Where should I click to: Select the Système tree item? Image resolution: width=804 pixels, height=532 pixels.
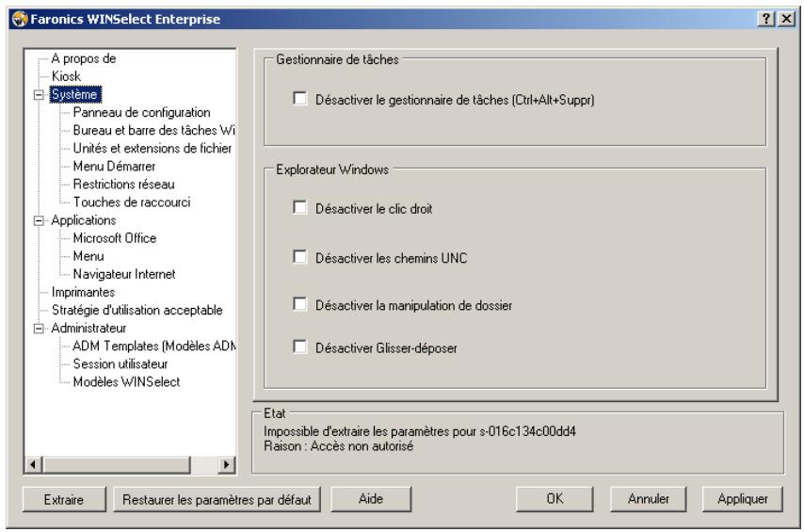pyautogui.click(x=75, y=94)
